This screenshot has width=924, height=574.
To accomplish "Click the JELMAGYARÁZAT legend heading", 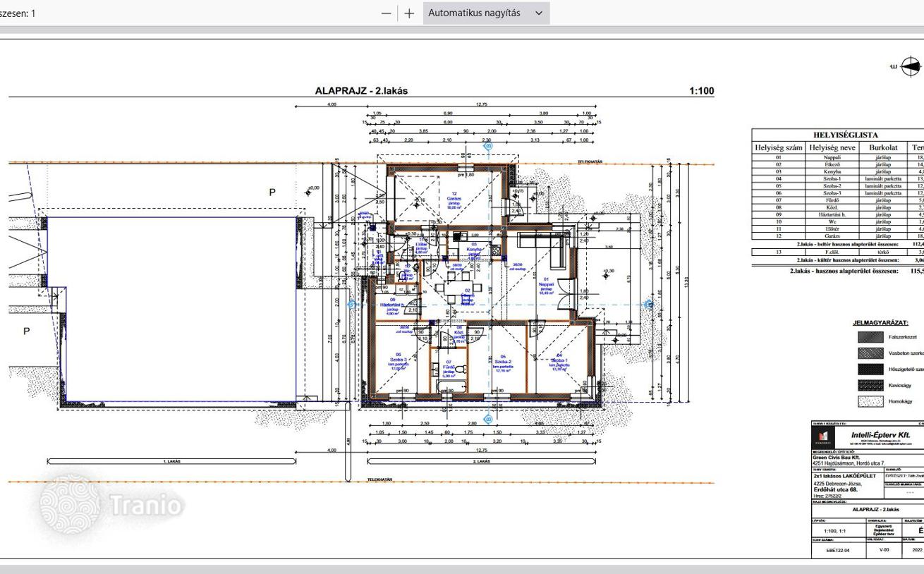I will click(880, 322).
